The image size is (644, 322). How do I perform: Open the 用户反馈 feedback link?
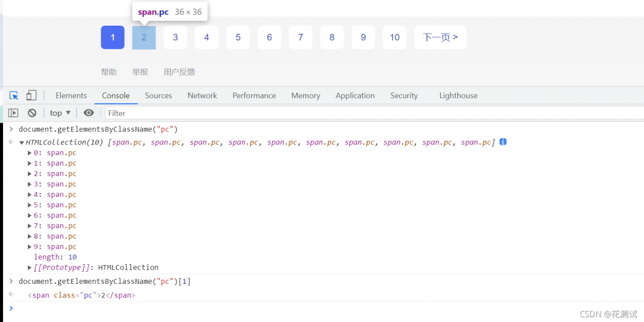coord(179,71)
